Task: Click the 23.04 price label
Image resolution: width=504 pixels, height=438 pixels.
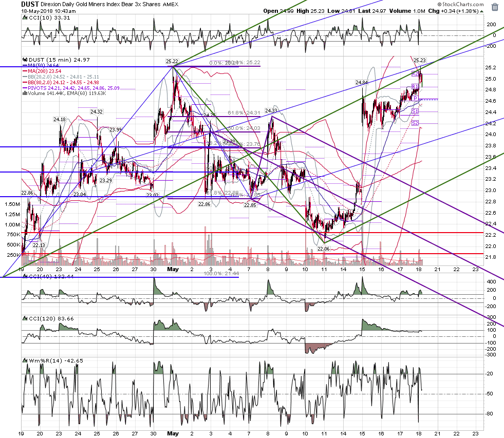Action: tap(80, 195)
